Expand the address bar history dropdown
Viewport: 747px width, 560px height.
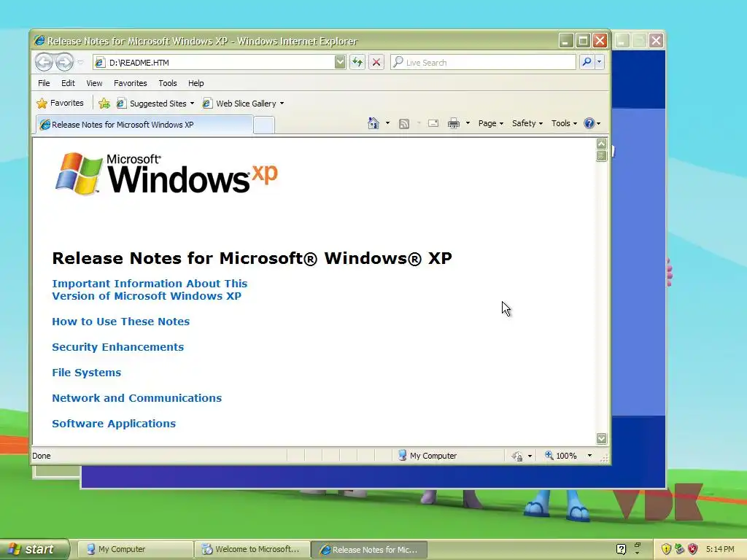coord(340,63)
